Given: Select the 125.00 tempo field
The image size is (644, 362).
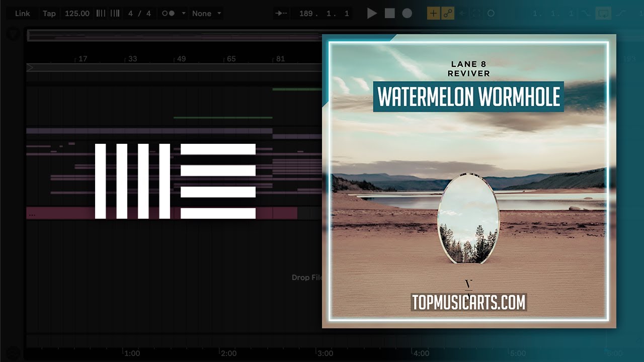Looking at the screenshot, I should (x=77, y=14).
